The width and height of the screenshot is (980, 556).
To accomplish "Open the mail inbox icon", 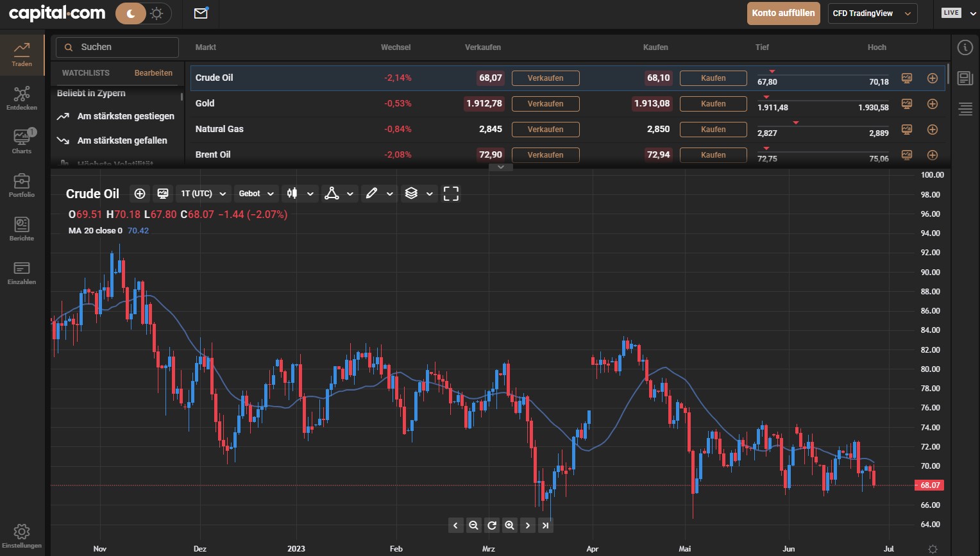I will 201,13.
